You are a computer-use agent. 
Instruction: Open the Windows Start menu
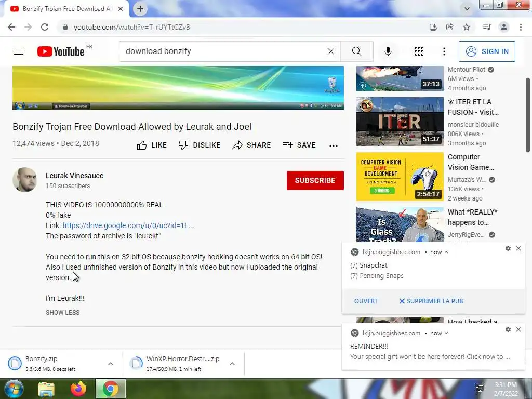(14, 389)
